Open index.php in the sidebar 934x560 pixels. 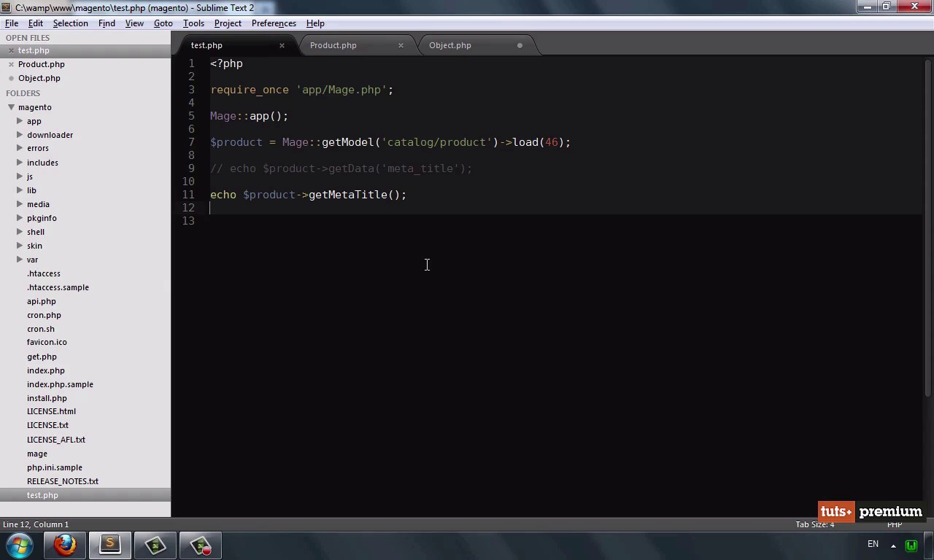[46, 370]
